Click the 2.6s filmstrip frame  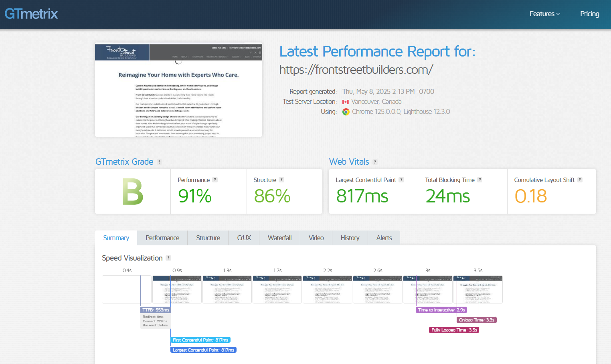[x=378, y=289]
